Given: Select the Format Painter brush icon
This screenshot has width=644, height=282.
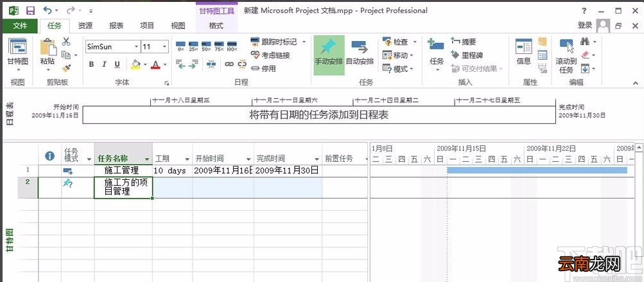Looking at the screenshot, I should pyautogui.click(x=66, y=68).
